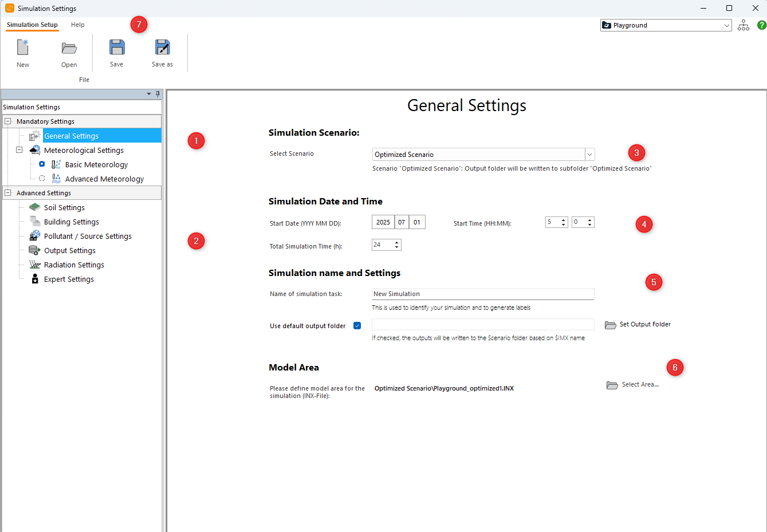Click the New file icon
The width and height of the screenshot is (767, 532).
(23, 48)
